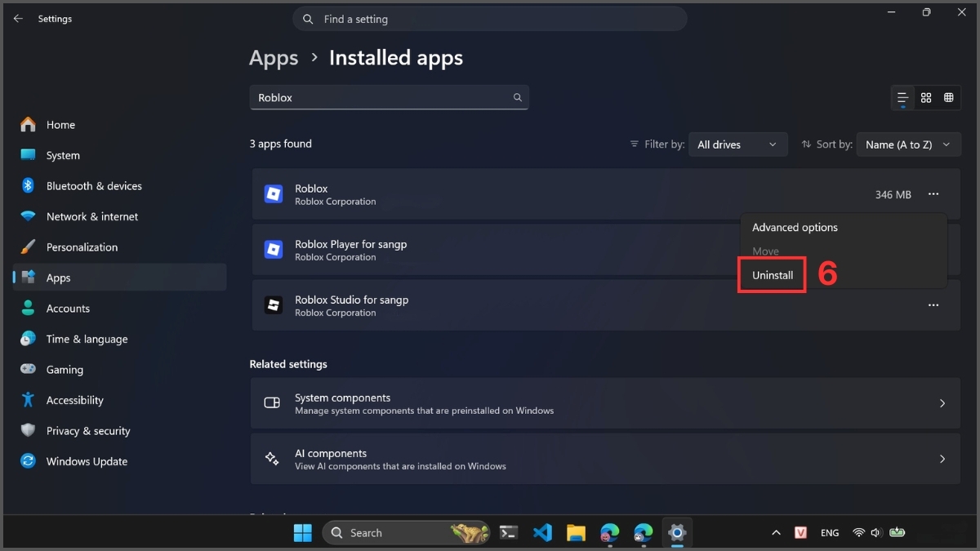The height and width of the screenshot is (551, 980).
Task: Click the "Roblox Studio for sangp" name
Action: tap(351, 300)
